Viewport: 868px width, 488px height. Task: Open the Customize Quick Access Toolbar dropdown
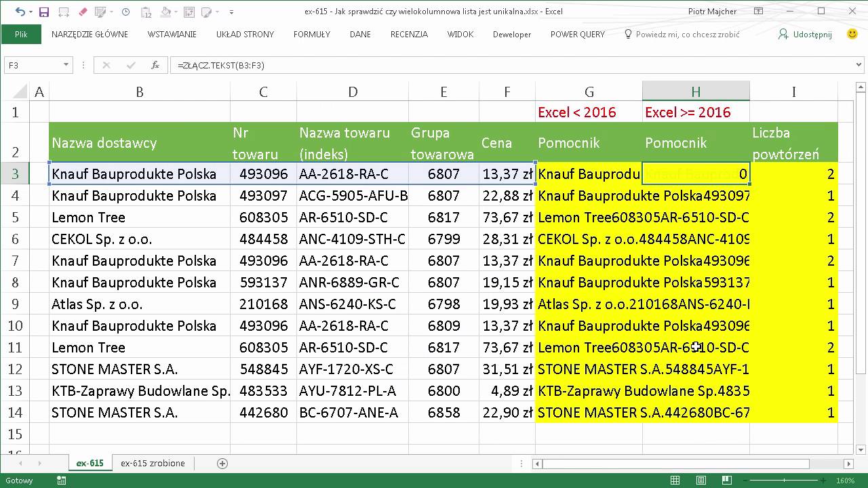coord(231,12)
